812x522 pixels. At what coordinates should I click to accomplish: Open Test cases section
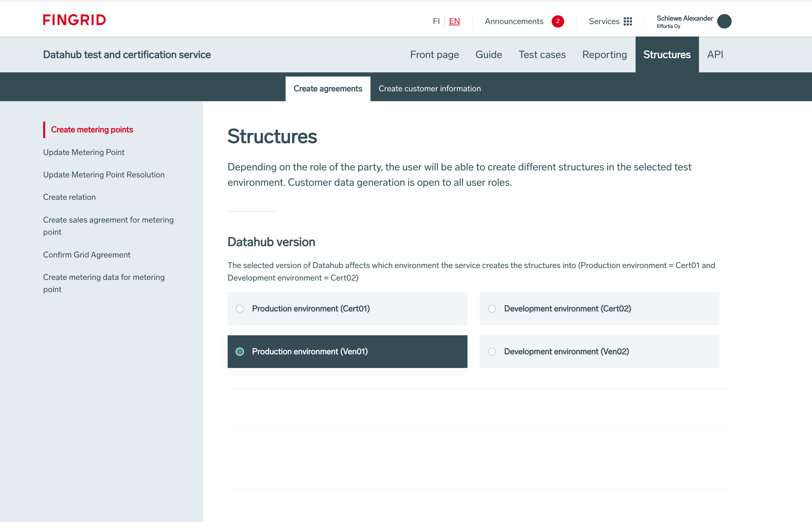542,54
